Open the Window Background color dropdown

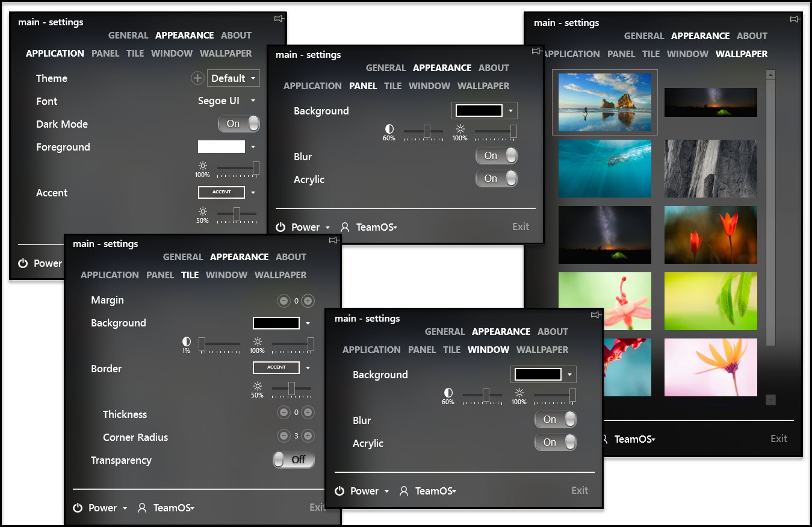tap(544, 375)
